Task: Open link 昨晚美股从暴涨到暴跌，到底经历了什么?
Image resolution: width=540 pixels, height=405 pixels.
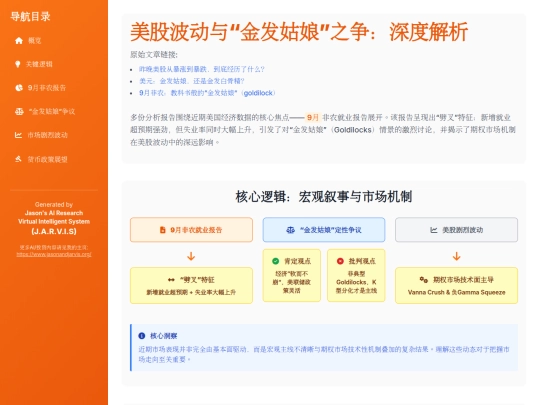Action: pyautogui.click(x=201, y=69)
